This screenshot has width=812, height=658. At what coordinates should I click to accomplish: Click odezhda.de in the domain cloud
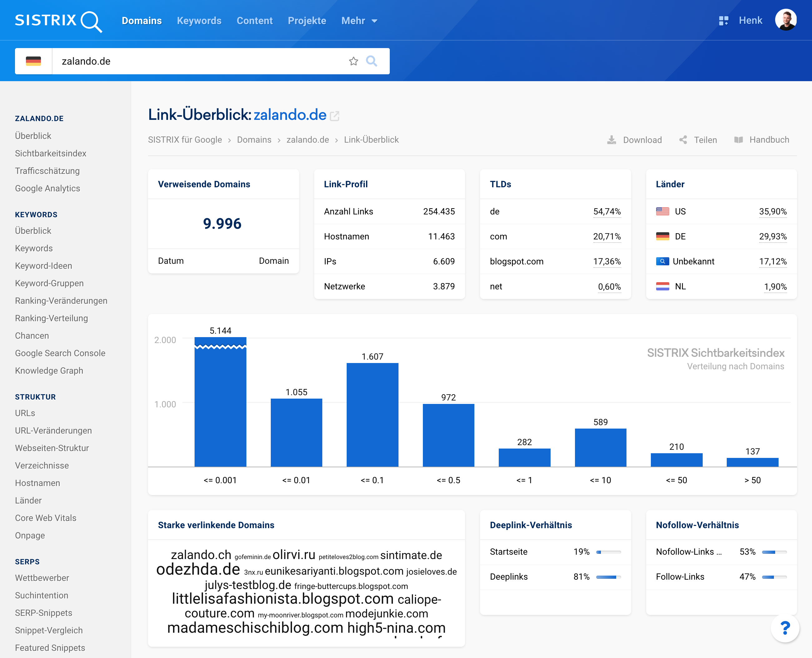tap(198, 569)
